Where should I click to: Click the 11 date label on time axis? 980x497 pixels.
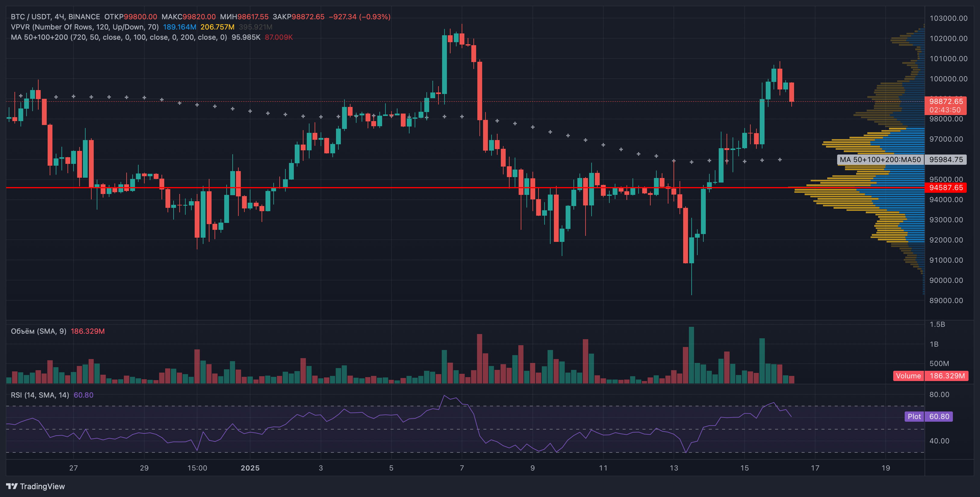point(603,468)
